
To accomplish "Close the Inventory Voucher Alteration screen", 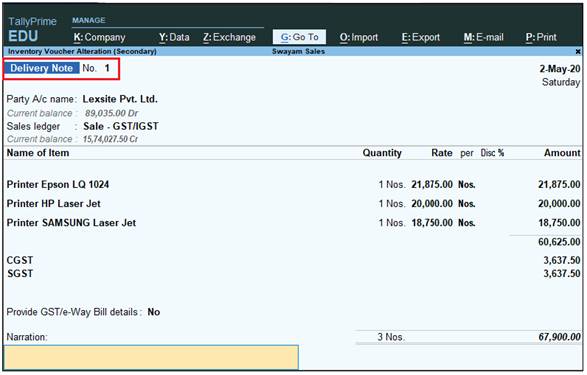I will click(578, 51).
